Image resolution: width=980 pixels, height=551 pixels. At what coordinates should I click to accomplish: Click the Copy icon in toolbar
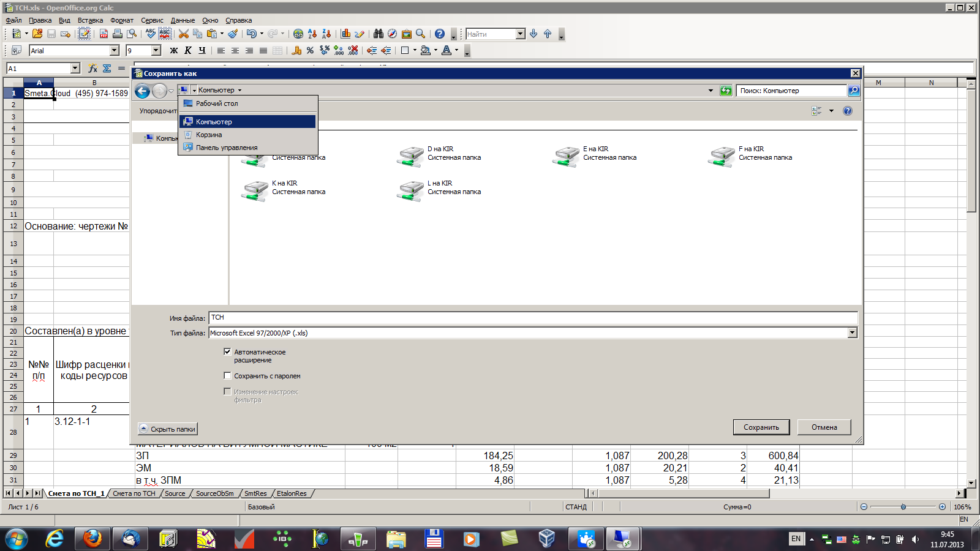197,34
